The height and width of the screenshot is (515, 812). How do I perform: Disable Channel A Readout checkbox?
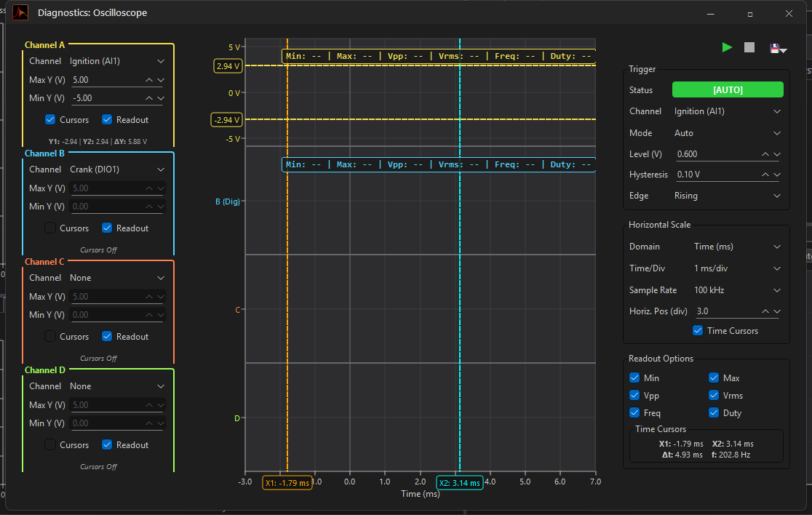pyautogui.click(x=107, y=119)
